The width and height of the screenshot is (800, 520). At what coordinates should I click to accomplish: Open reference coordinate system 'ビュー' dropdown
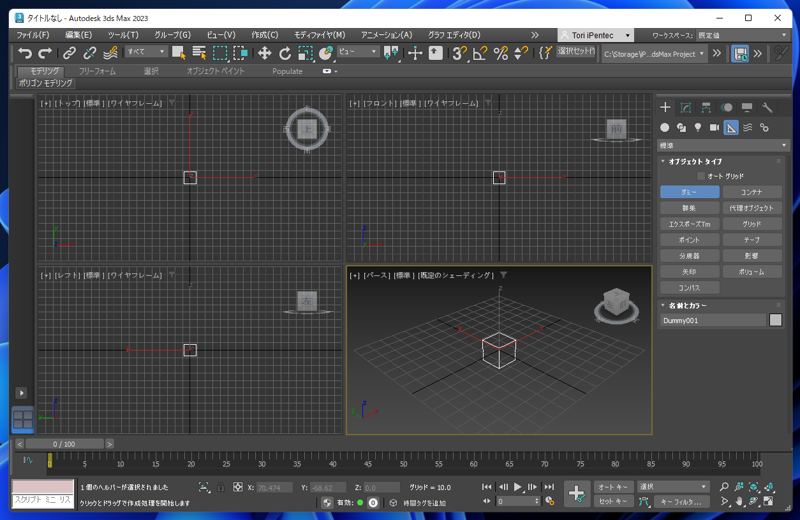click(358, 52)
